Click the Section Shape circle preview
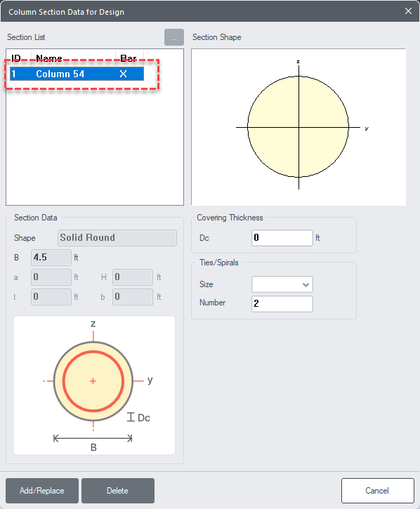Viewport: 420px width, 509px height. point(298,127)
